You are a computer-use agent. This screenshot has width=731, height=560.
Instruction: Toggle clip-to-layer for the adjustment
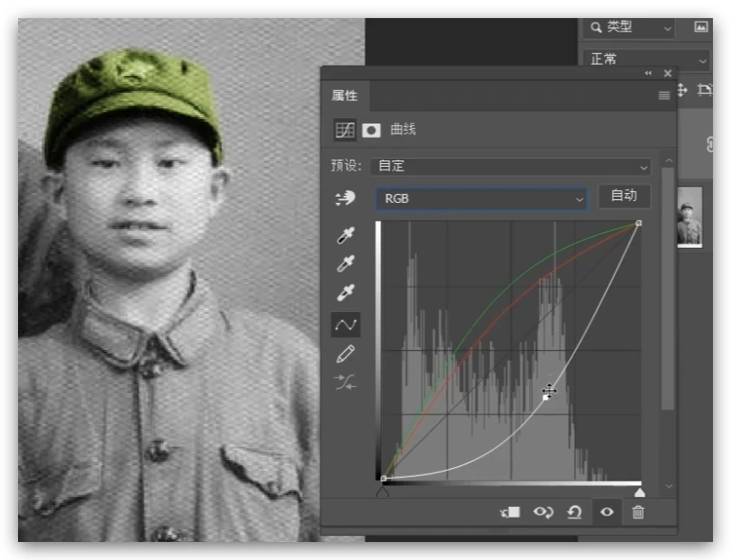pos(510,512)
